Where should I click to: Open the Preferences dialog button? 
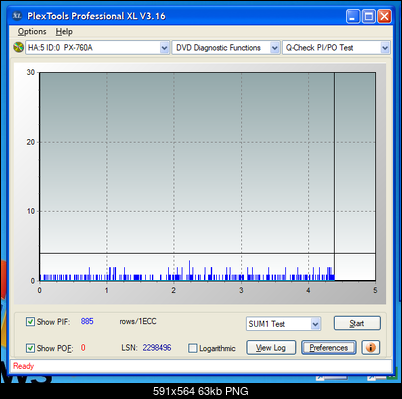click(329, 348)
